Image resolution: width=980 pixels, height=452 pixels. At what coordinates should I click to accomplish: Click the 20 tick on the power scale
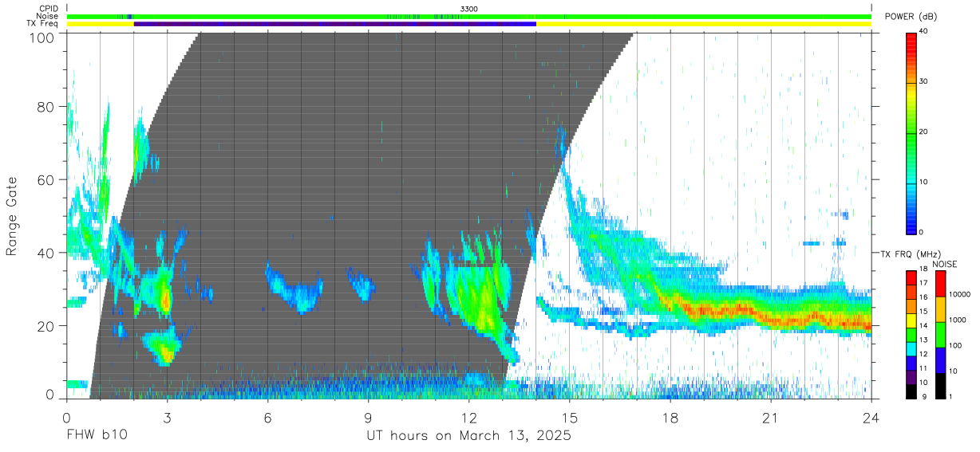point(924,132)
